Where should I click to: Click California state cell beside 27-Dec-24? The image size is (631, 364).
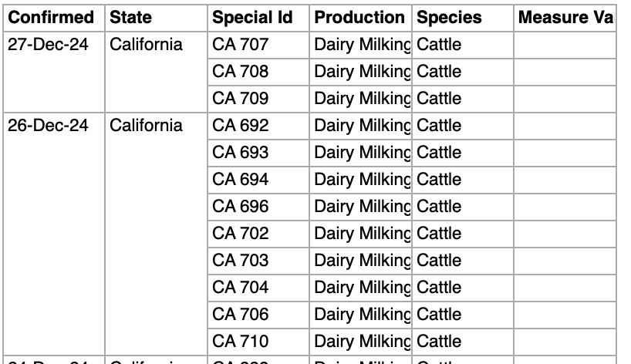coord(156,72)
